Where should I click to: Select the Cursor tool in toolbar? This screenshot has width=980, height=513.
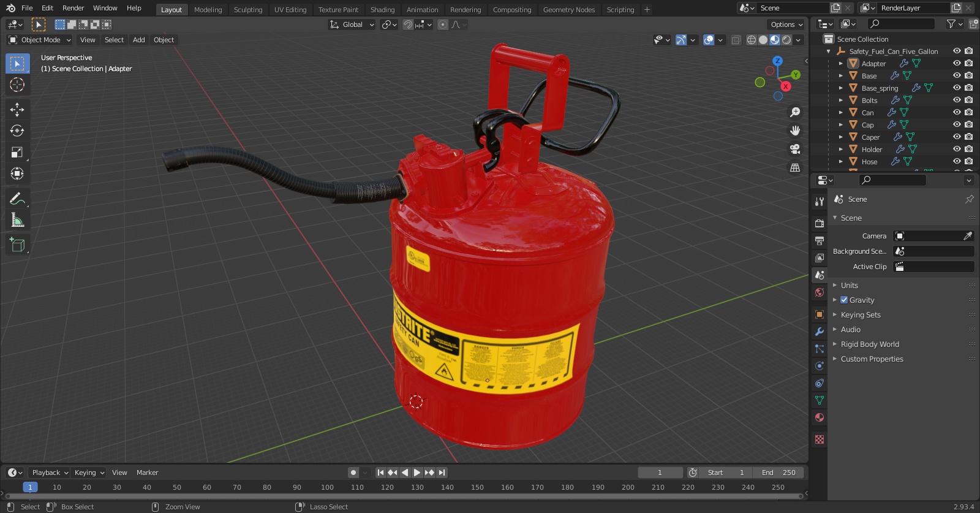(17, 85)
